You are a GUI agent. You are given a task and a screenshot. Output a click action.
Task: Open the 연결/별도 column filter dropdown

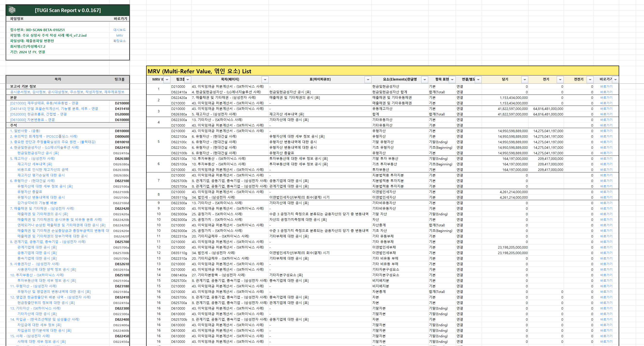478,80
